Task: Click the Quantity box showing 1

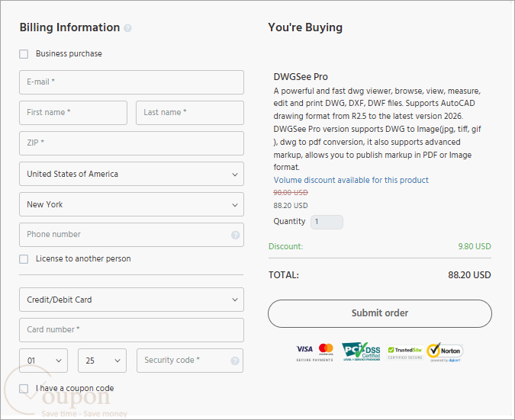Action: click(x=327, y=222)
